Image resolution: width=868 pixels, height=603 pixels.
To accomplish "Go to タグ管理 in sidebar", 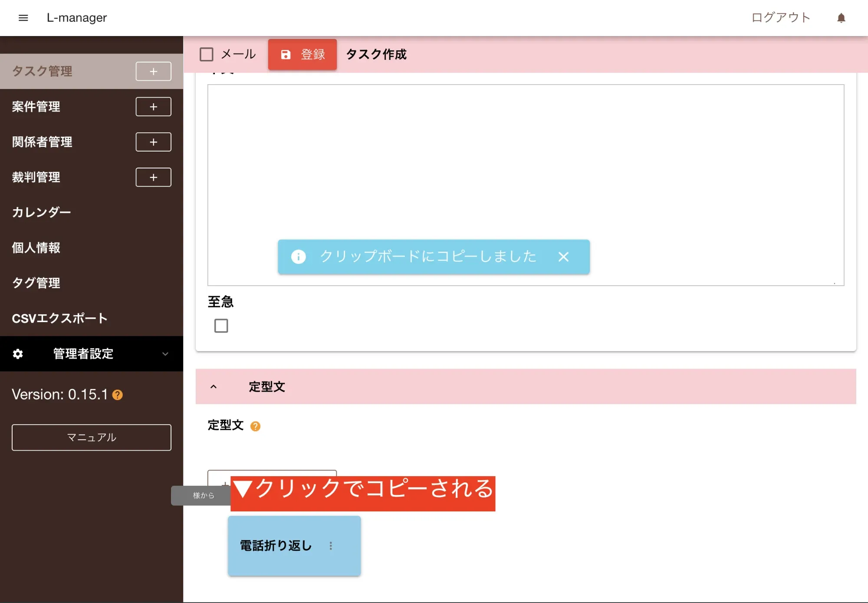I will 36,283.
